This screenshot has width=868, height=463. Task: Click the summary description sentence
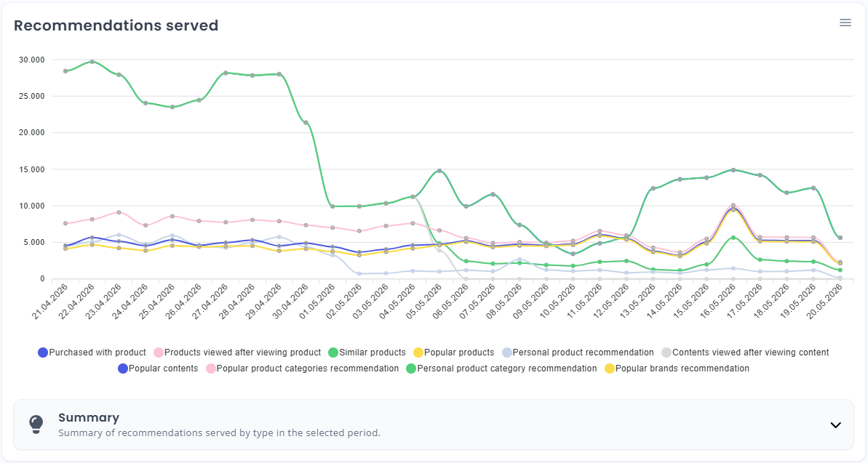(219, 432)
